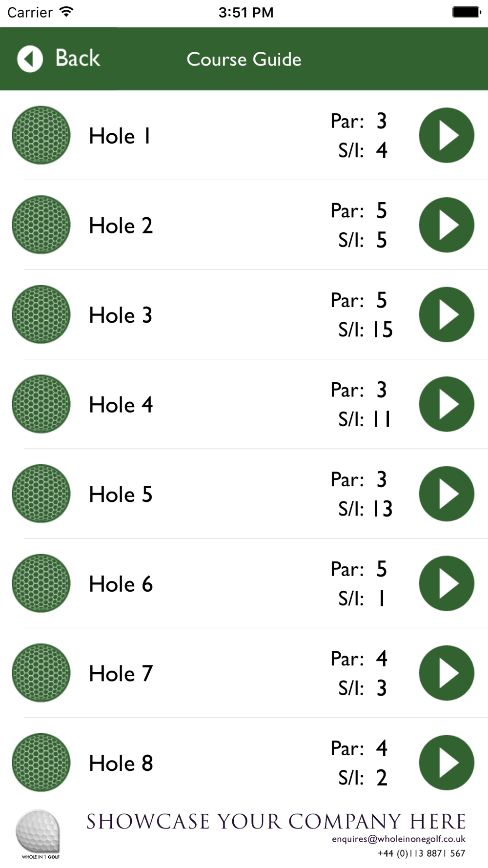Select the golf ball icon for Hole 7
Viewport: 488px width, 868px height.
[x=41, y=673]
